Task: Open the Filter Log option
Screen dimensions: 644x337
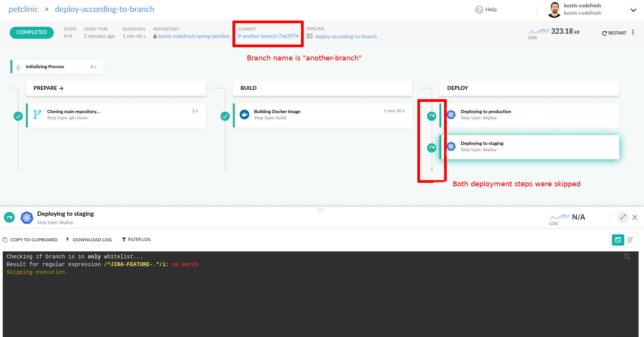Action: (x=136, y=240)
